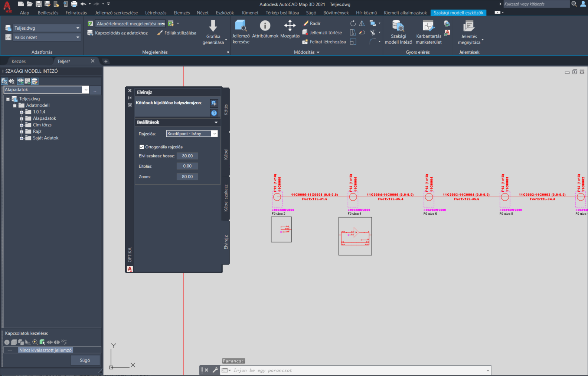Open the Valós nézet dropdown
The width and height of the screenshot is (588, 376).
pyautogui.click(x=47, y=37)
